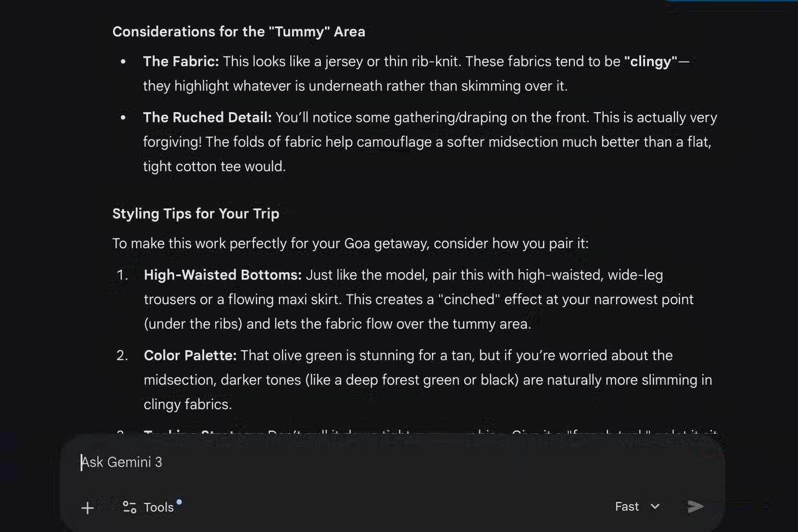Click the 'Considerations for the Tummy Area' heading

pyautogui.click(x=238, y=32)
